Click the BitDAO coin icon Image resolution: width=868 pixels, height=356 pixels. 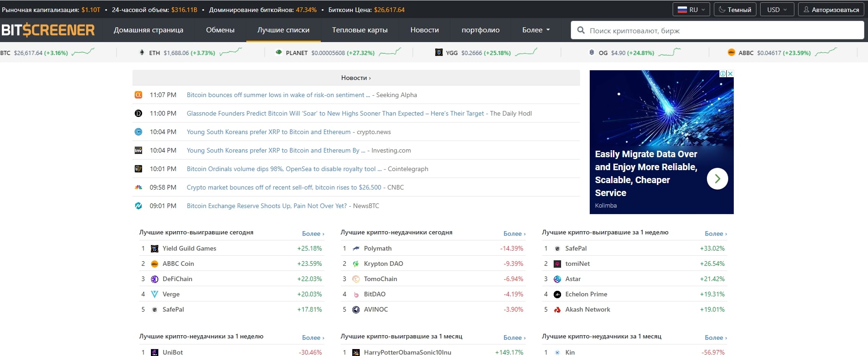tap(356, 295)
